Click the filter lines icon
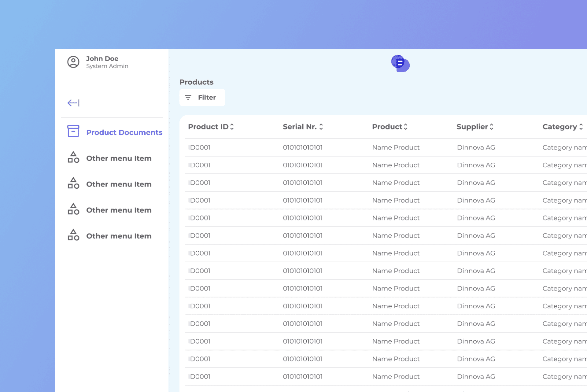This screenshot has width=587, height=392. (188, 98)
